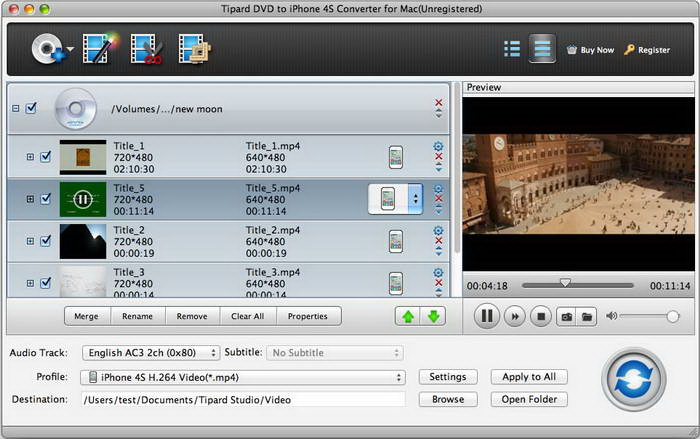The height and width of the screenshot is (439, 700).
Task: Expand the Title_3 tree row
Action: click(30, 282)
